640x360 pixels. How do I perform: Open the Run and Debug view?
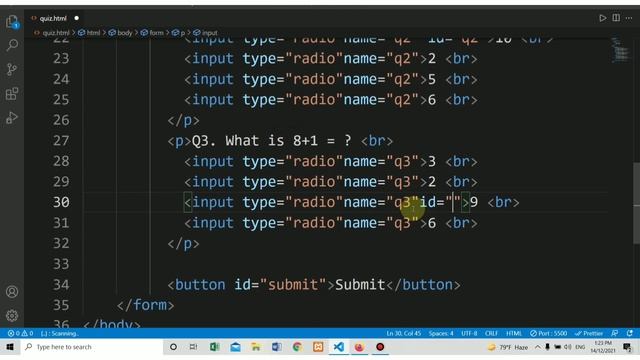pyautogui.click(x=12, y=118)
